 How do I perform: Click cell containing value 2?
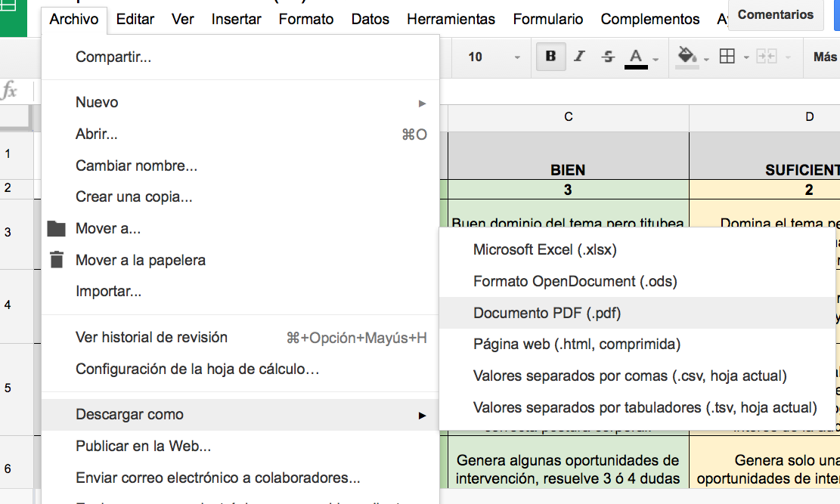764,190
